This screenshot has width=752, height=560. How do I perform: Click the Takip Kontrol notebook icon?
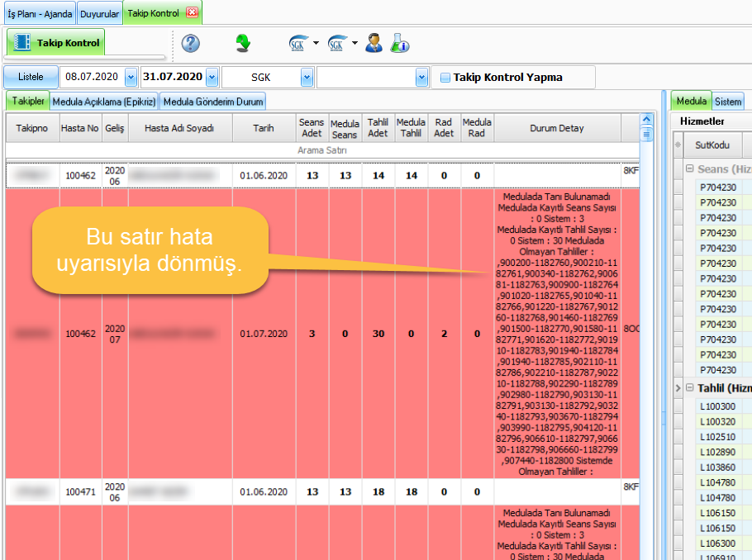coord(22,42)
